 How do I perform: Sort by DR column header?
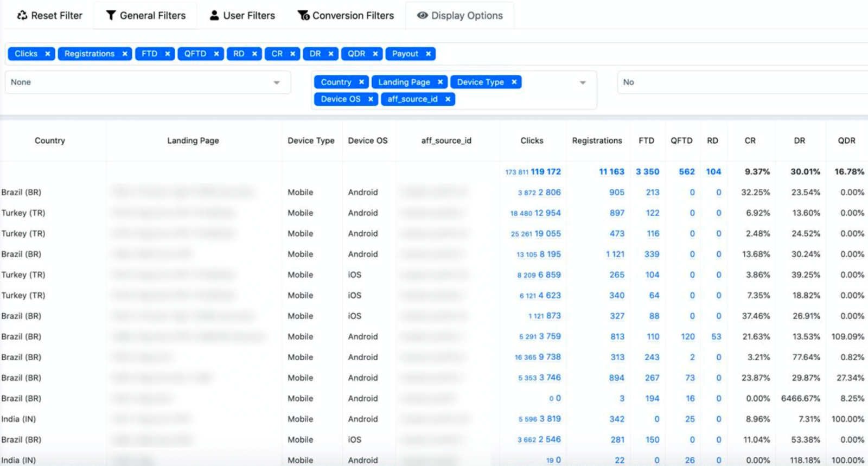[x=799, y=141]
